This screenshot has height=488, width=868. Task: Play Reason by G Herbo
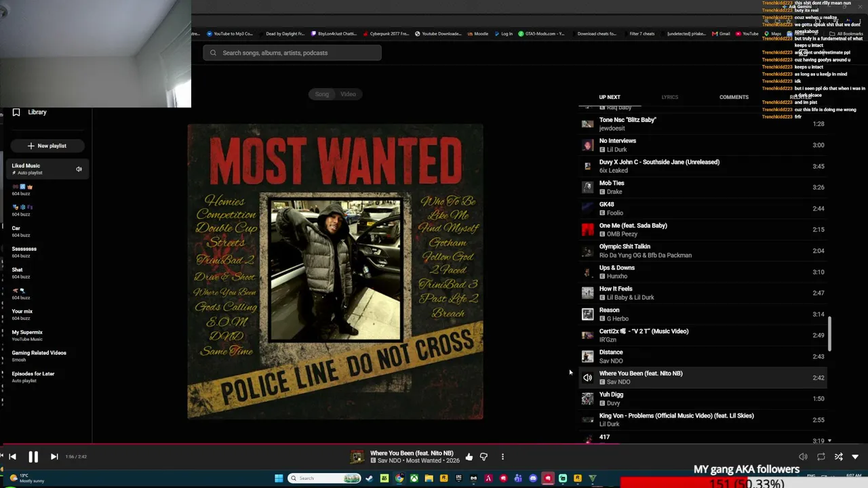pos(703,314)
